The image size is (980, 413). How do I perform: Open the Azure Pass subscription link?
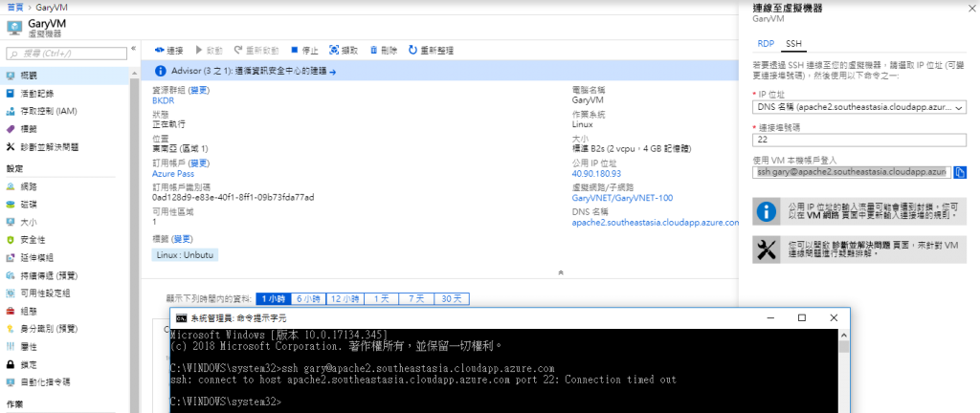[173, 173]
